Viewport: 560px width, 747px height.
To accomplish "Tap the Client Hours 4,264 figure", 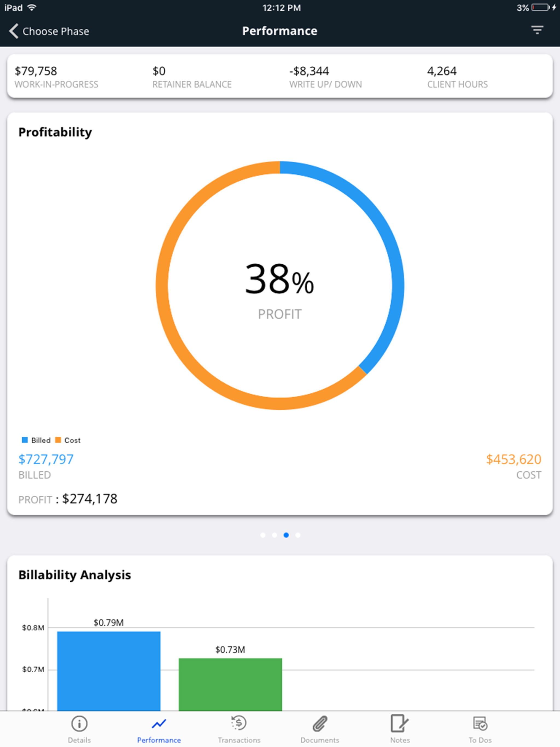I will click(442, 71).
